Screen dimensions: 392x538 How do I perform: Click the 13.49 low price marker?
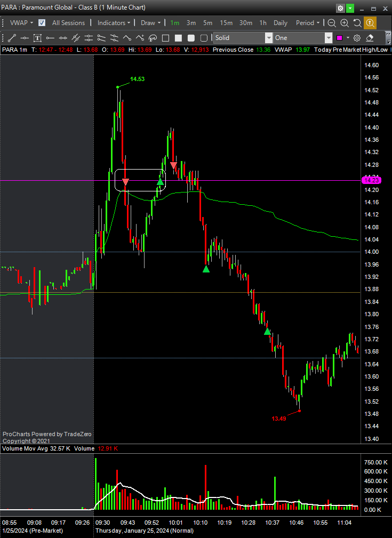[279, 419]
